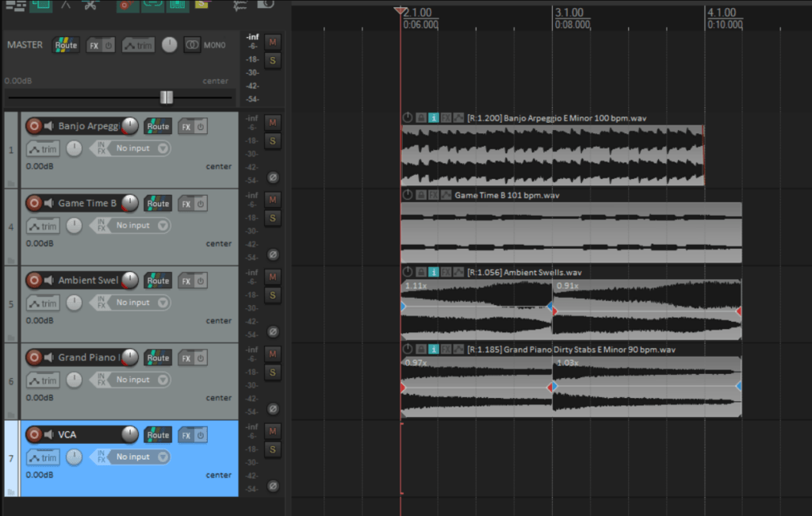Arm the Ambient Swells track for recording

coord(34,280)
